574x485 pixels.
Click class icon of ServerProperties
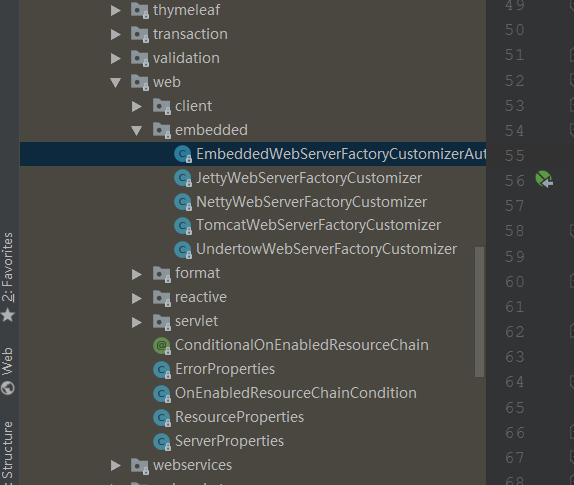pyautogui.click(x=161, y=442)
